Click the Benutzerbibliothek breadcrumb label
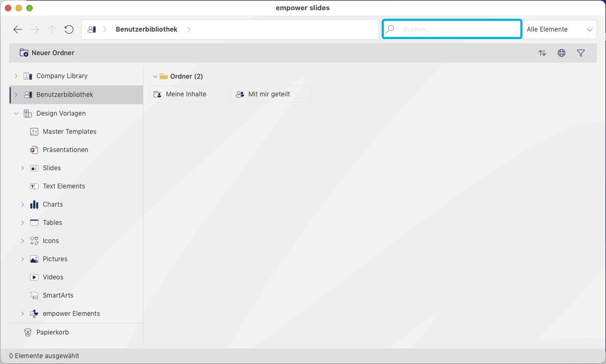Image resolution: width=606 pixels, height=364 pixels. pyautogui.click(x=147, y=29)
